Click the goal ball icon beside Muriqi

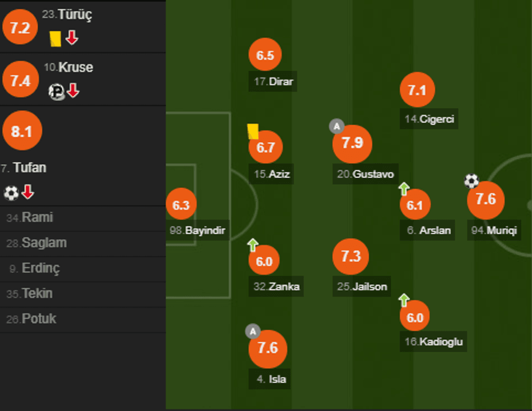pos(472,181)
